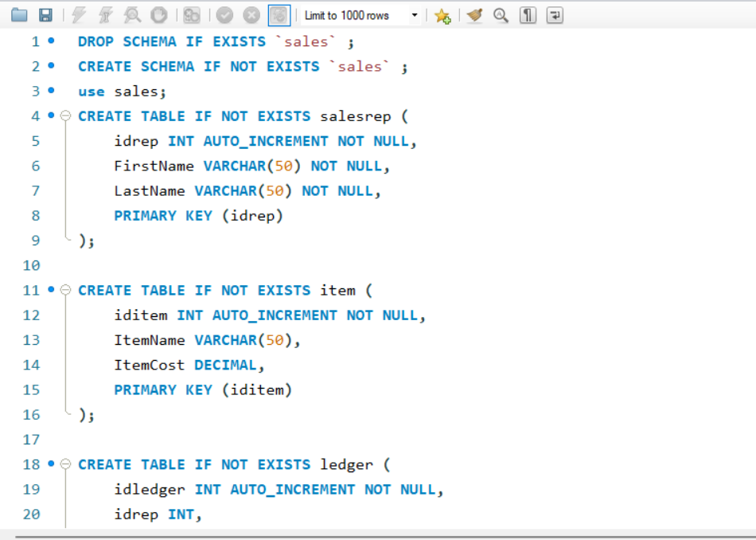Collapse the salesrep CREATE TABLE block
This screenshot has width=756, height=540.
tap(65, 115)
